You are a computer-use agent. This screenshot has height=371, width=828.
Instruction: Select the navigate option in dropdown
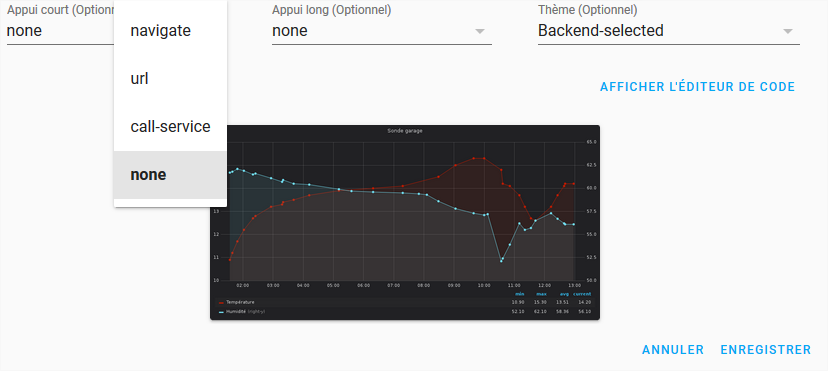tap(170, 31)
